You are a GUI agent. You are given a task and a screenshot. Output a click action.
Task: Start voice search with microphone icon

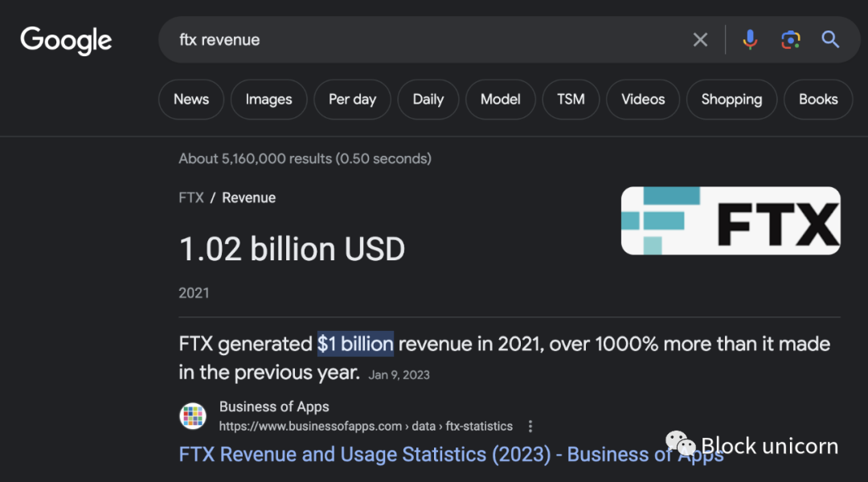click(x=750, y=40)
